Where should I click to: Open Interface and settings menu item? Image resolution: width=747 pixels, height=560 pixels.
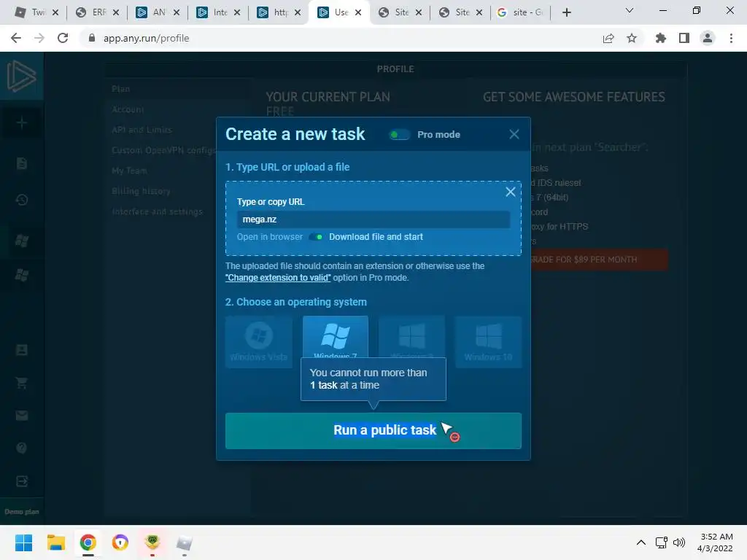click(158, 211)
